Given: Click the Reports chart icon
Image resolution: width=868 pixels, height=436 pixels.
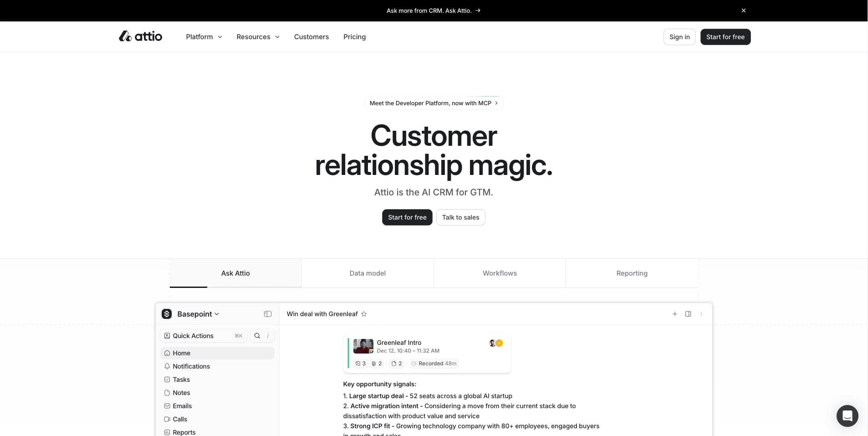Looking at the screenshot, I should pyautogui.click(x=167, y=432).
